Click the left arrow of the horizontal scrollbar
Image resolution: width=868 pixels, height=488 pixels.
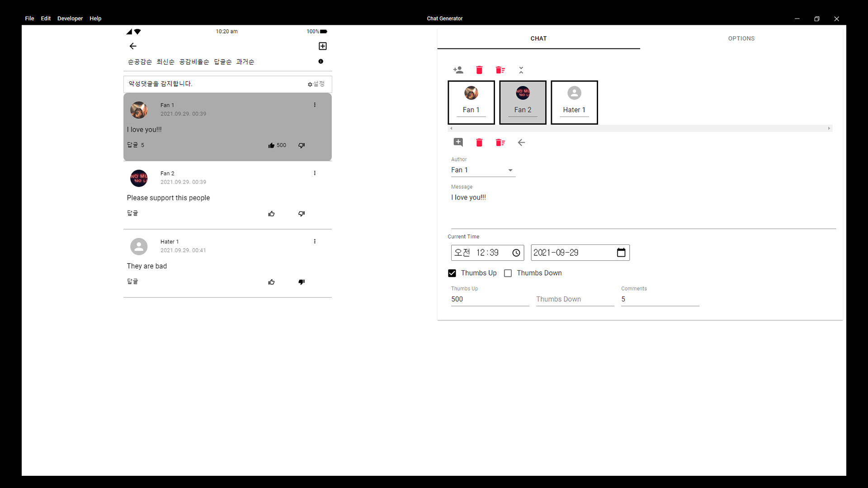[452, 128]
